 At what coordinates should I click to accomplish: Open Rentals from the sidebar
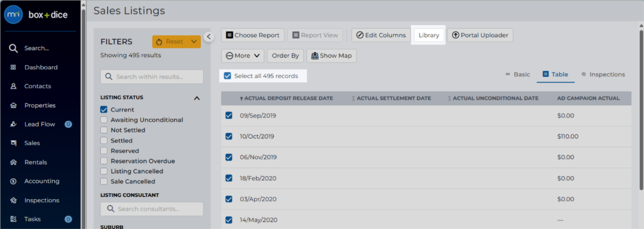[x=35, y=162]
